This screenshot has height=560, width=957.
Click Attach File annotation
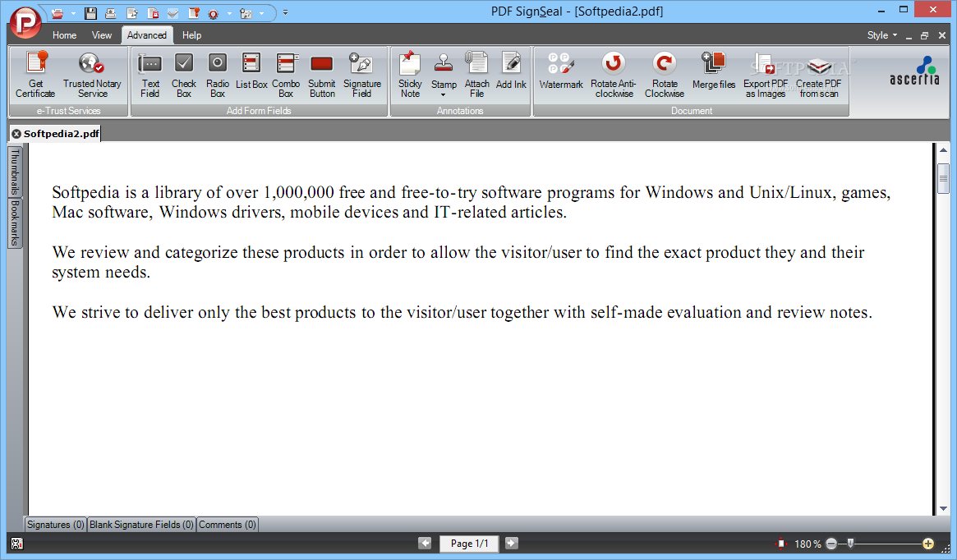(476, 75)
